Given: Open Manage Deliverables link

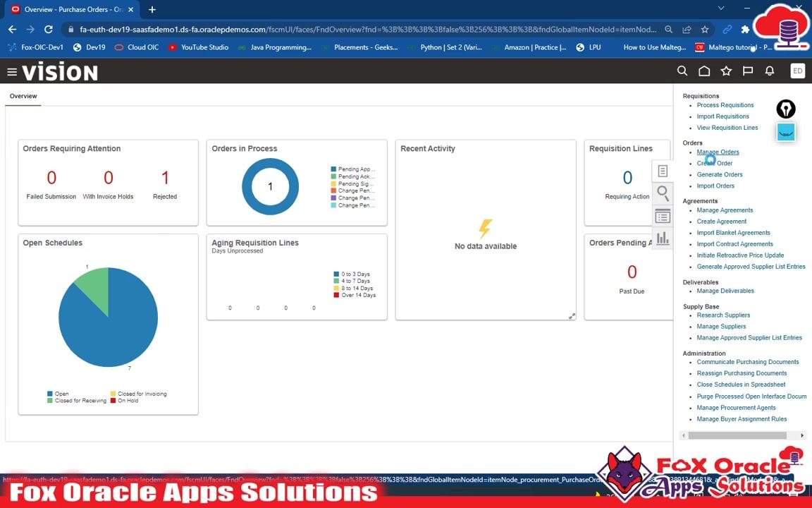Looking at the screenshot, I should point(725,291).
